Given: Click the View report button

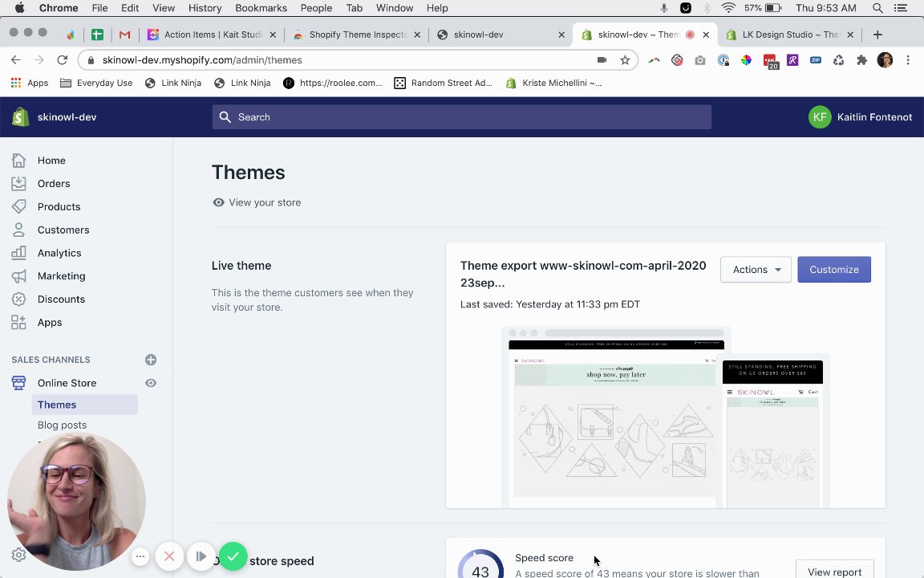Looking at the screenshot, I should [x=834, y=572].
